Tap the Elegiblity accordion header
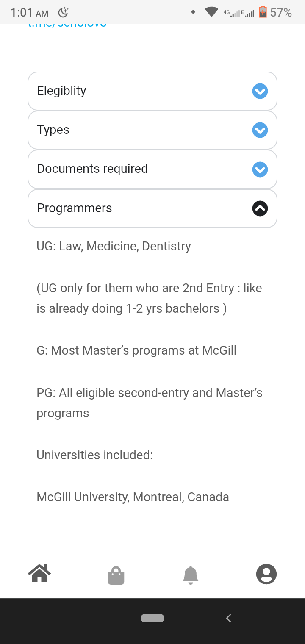Image resolution: width=305 pixels, height=644 pixels. tap(127, 91)
